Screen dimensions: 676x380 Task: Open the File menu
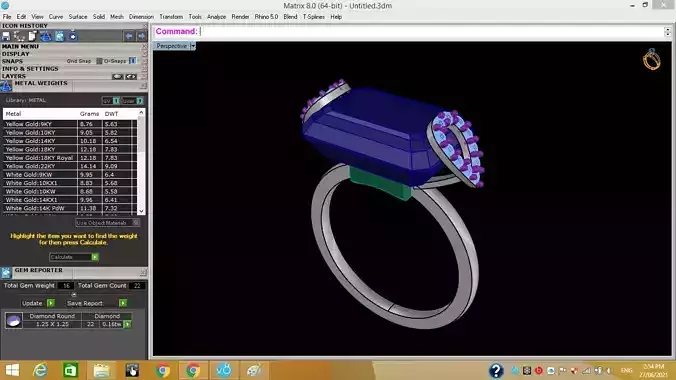coord(7,17)
